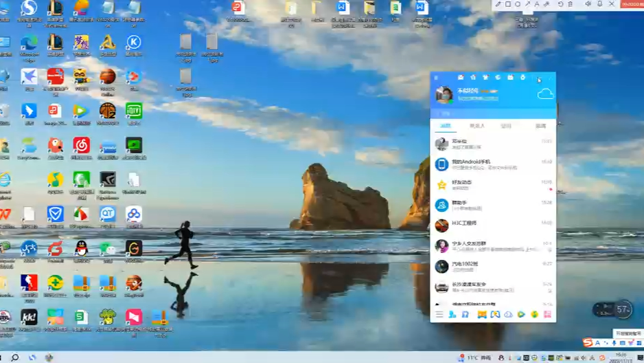
Task: Open the QT voice desktop icon
Action: tap(108, 214)
